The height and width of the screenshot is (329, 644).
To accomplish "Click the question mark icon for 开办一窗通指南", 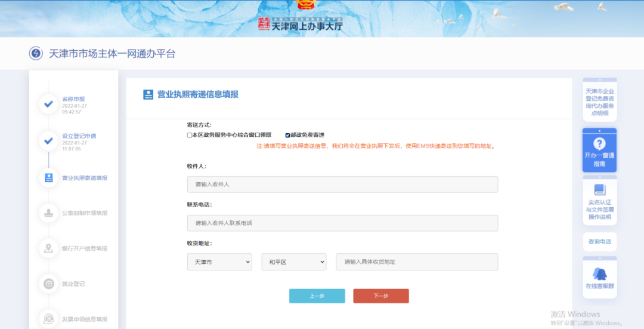I will point(599,143).
